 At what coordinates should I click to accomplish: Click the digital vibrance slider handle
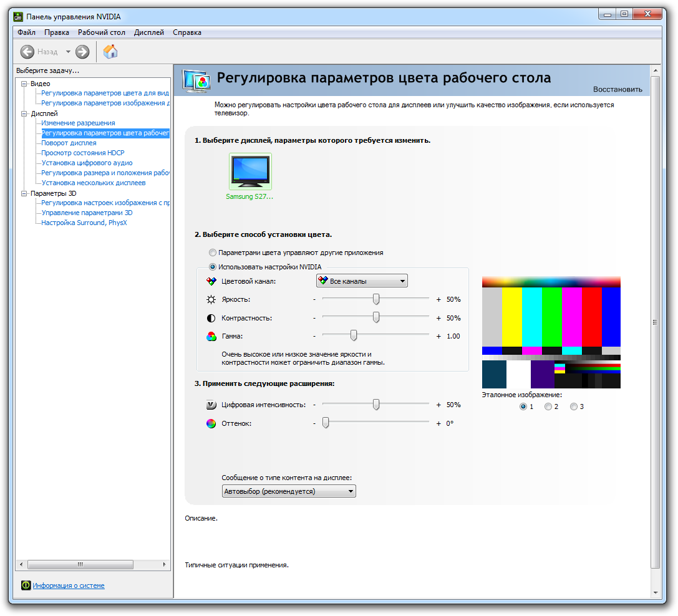376,405
